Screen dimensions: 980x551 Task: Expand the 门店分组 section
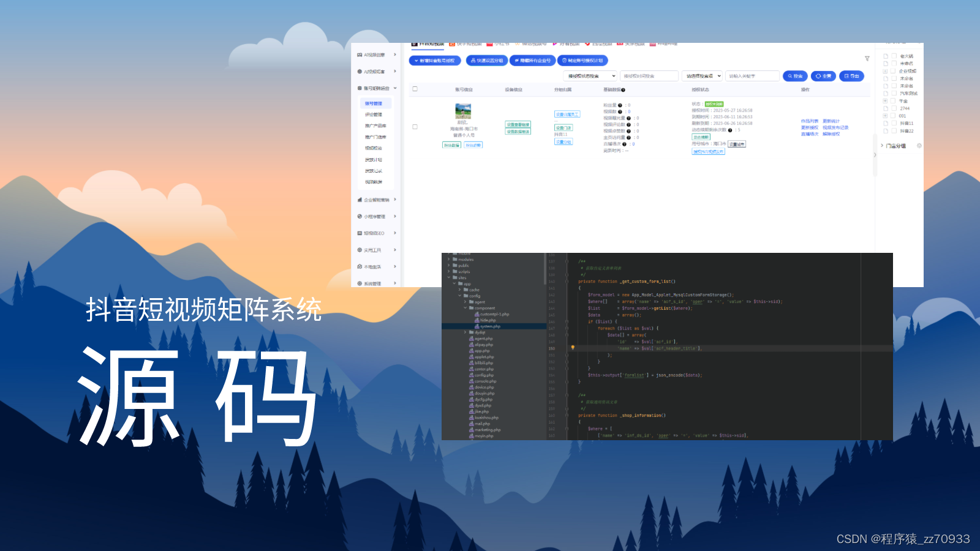click(882, 146)
